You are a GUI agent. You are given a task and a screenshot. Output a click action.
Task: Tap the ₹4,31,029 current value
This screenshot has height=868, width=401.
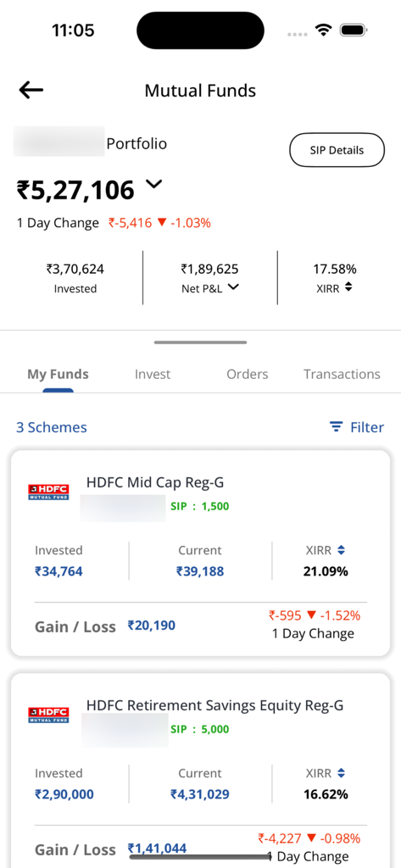[200, 793]
